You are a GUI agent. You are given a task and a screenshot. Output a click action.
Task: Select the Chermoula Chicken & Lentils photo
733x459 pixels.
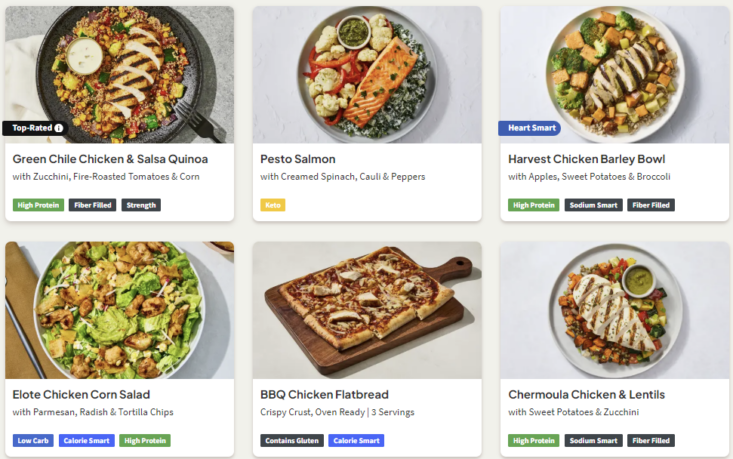[x=614, y=310]
